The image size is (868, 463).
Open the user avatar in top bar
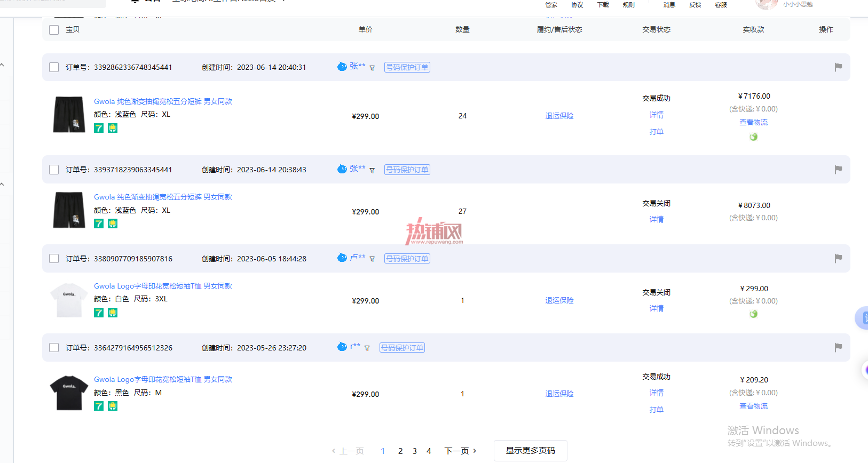(767, 4)
